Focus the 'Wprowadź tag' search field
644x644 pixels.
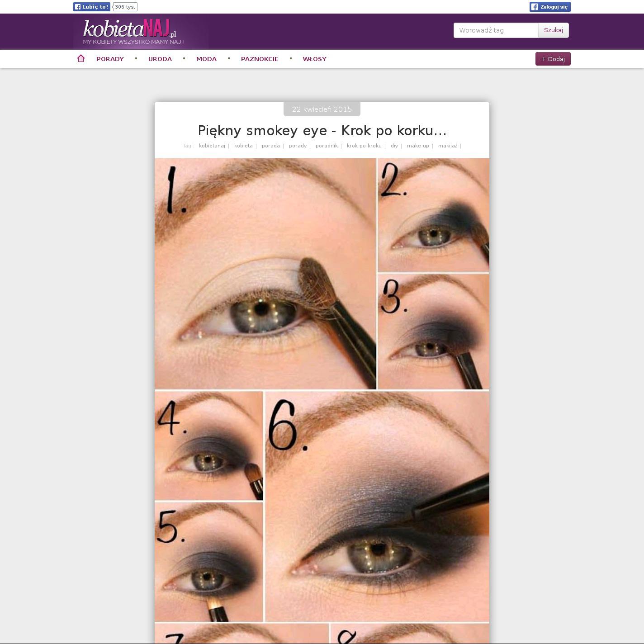click(x=496, y=30)
